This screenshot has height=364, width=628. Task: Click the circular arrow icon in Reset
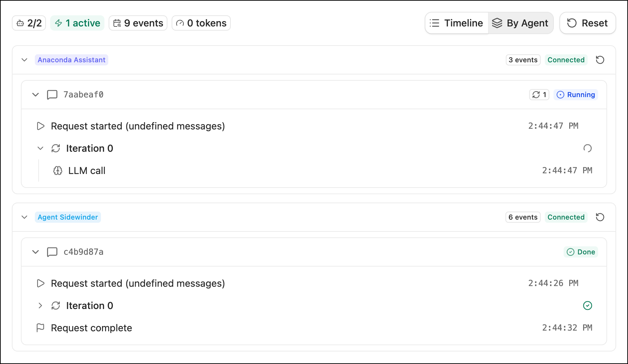point(572,23)
